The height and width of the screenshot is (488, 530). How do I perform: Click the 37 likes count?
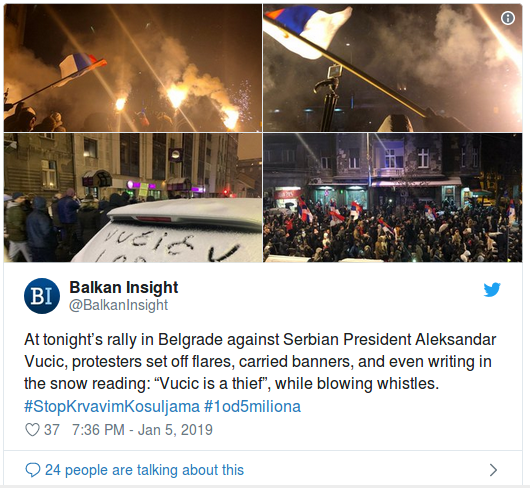pyautogui.click(x=52, y=430)
